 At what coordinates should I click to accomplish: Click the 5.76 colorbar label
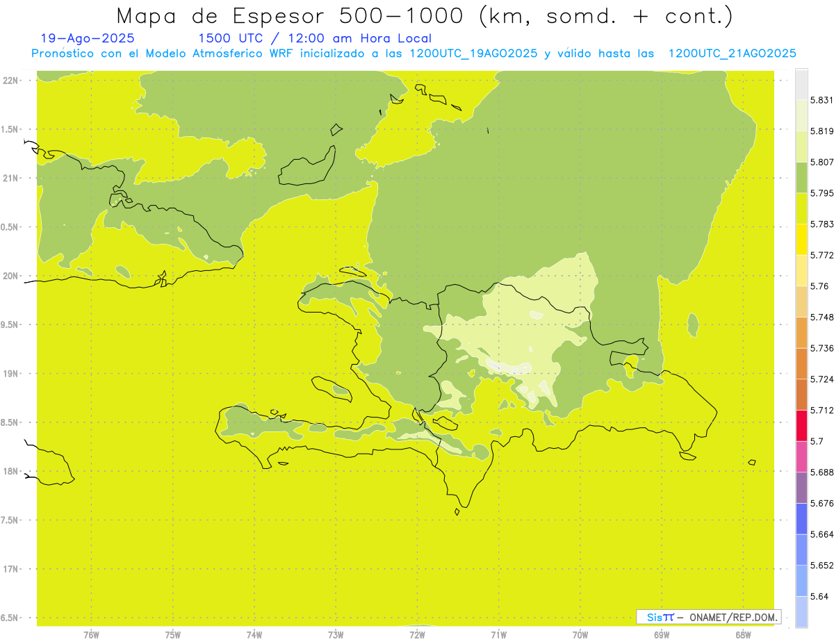819,286
